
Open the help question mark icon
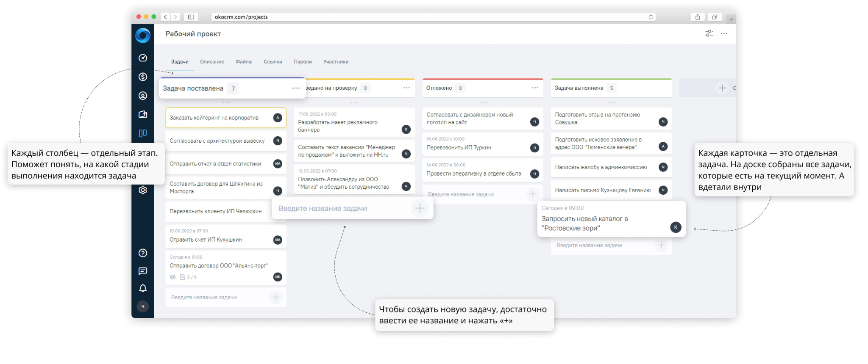pyautogui.click(x=143, y=253)
